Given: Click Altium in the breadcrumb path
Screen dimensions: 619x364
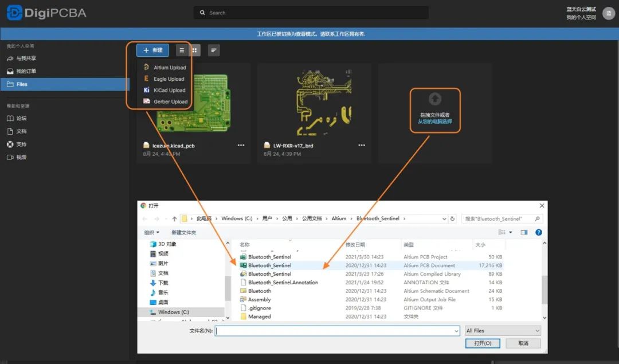Looking at the screenshot, I should [x=339, y=218].
